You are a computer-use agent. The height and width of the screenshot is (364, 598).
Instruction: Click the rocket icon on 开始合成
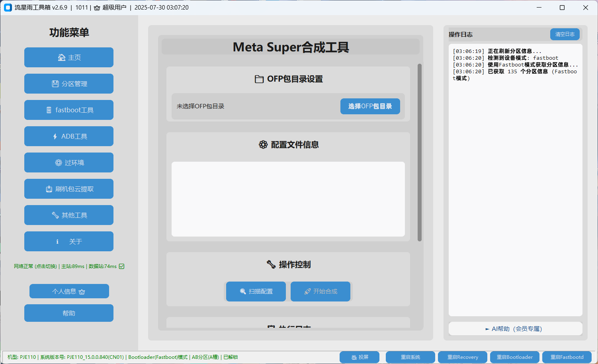[x=307, y=291]
